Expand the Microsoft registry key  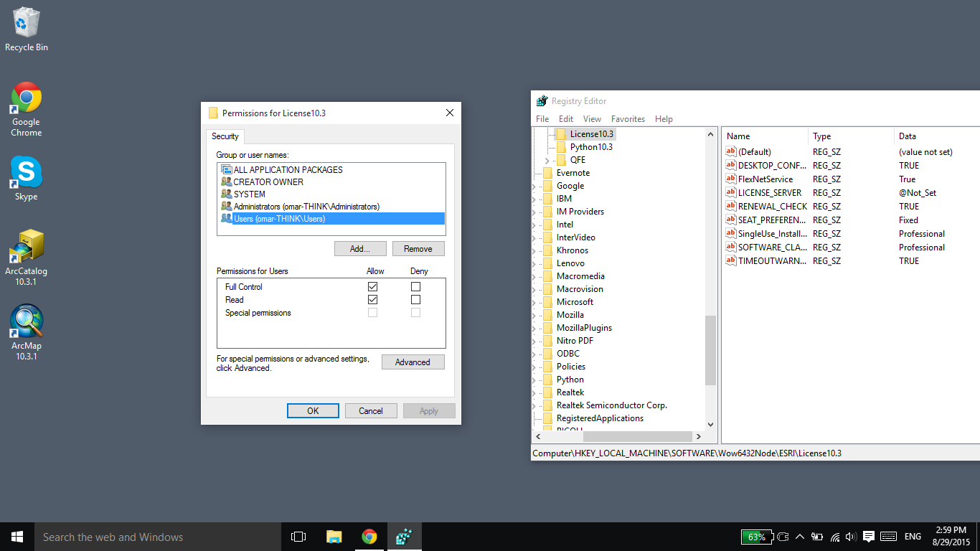pyautogui.click(x=534, y=302)
